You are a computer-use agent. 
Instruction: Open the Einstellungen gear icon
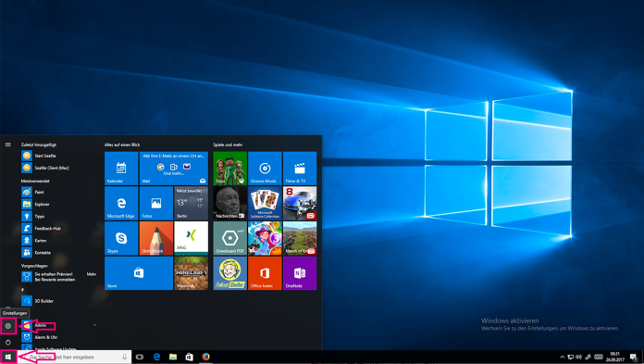point(7,326)
